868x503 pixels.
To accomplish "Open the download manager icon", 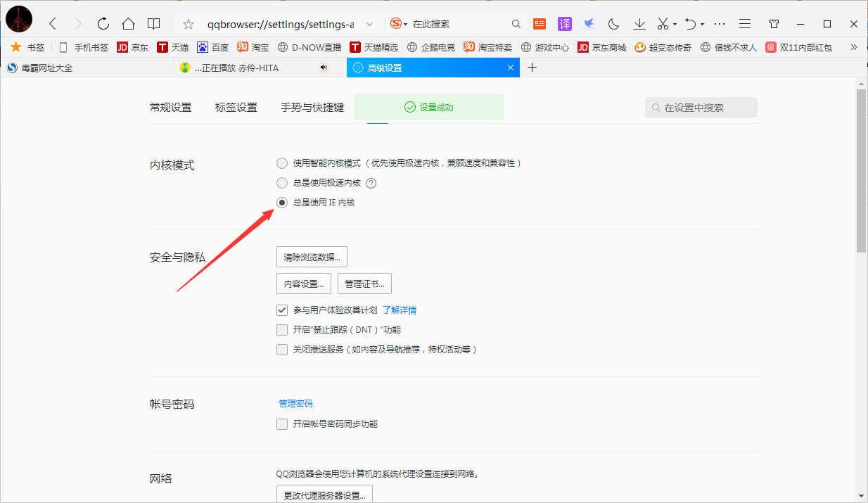I will (x=639, y=23).
